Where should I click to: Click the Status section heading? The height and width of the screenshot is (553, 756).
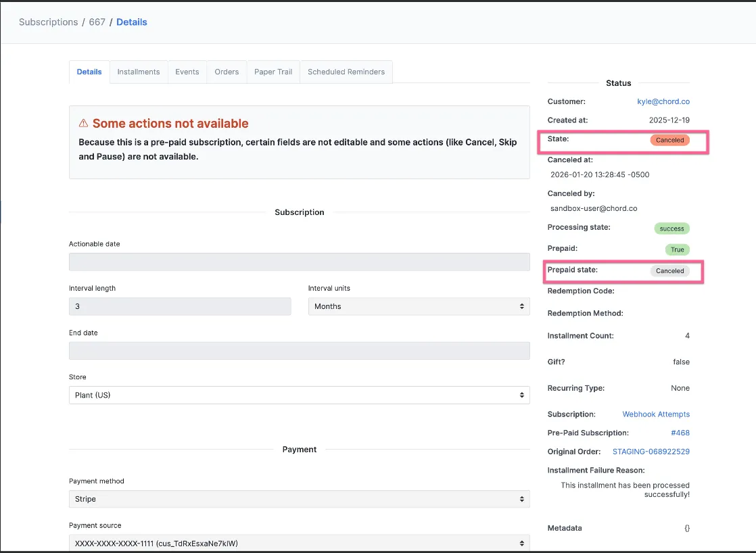(x=619, y=83)
